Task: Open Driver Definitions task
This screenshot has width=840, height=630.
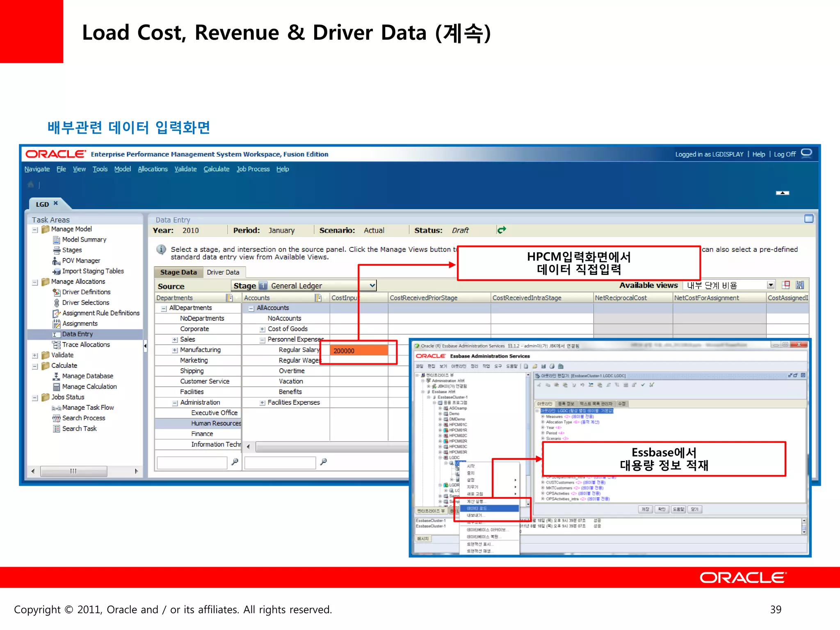Action: coord(86,292)
